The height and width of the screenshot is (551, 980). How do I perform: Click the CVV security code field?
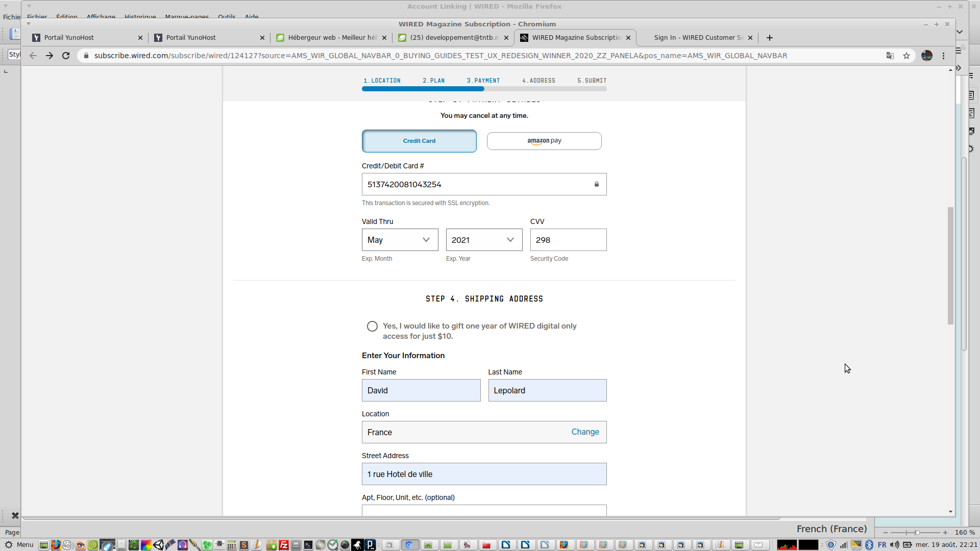click(x=568, y=240)
